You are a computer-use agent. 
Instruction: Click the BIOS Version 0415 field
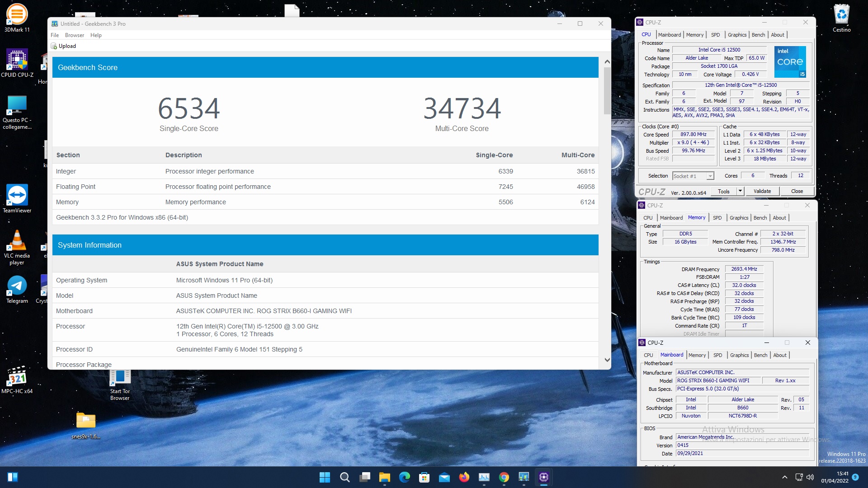click(x=743, y=445)
